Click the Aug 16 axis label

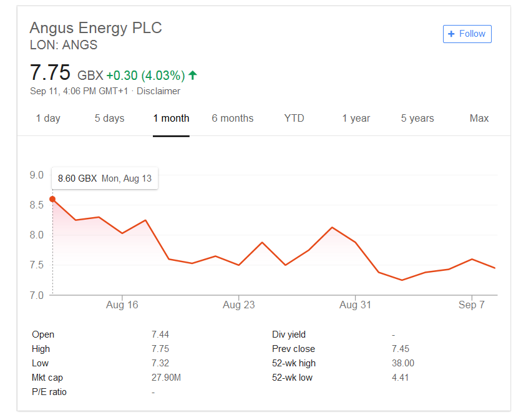coord(122,305)
